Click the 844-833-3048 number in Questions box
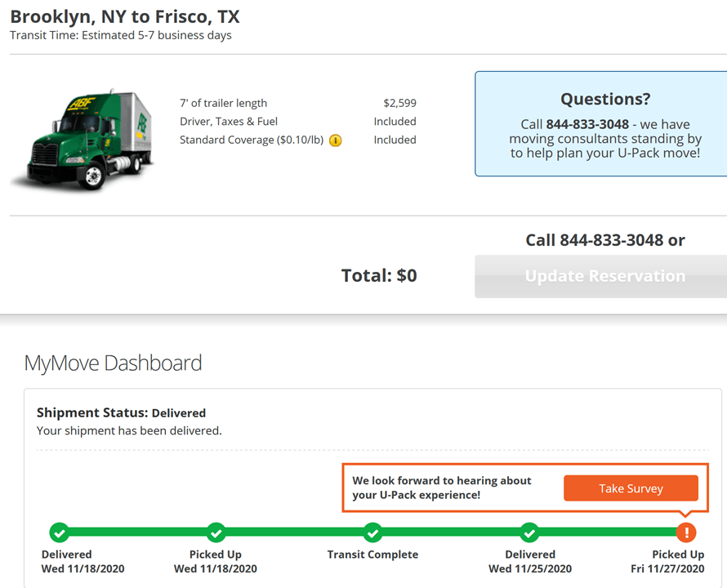727x588 pixels. pos(587,124)
